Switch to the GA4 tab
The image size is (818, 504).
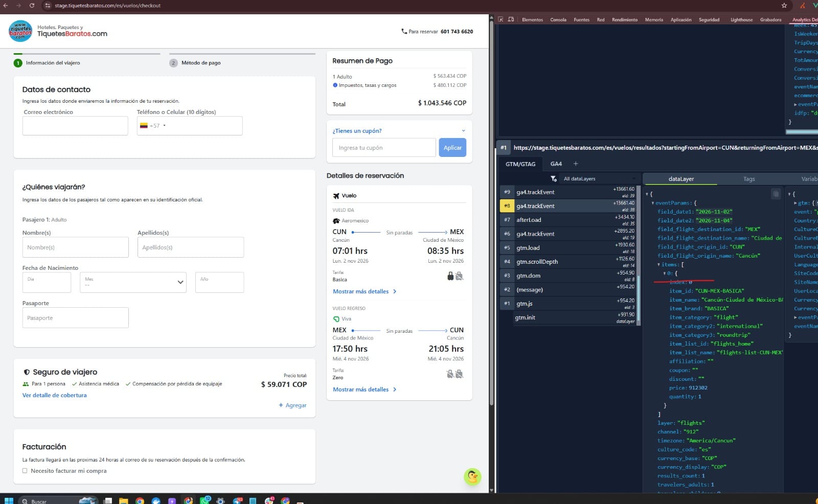[x=556, y=164]
